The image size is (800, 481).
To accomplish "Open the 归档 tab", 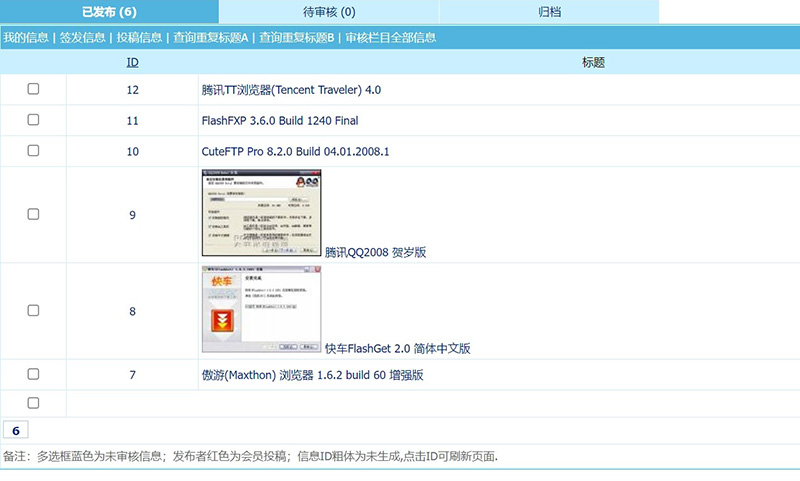I will 549,12.
